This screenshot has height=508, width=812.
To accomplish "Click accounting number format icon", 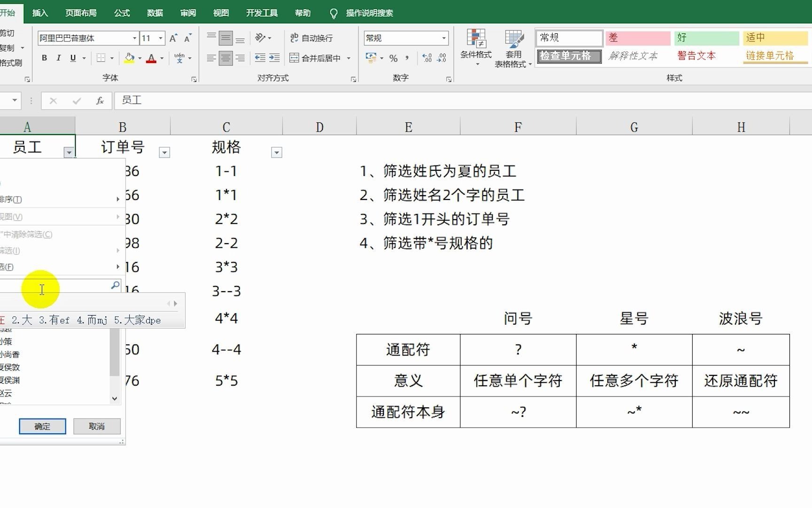I will 371,58.
